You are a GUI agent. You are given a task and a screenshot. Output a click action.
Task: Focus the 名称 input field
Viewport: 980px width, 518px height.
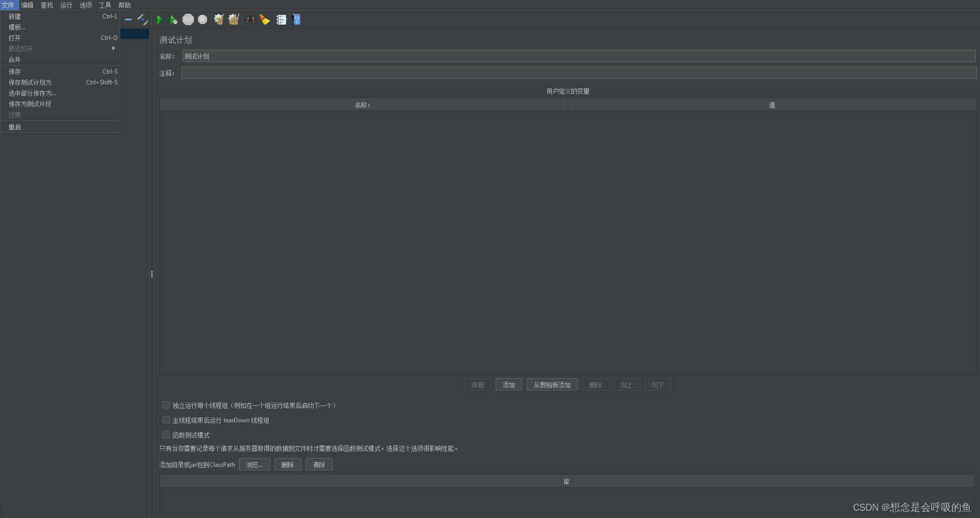point(579,56)
